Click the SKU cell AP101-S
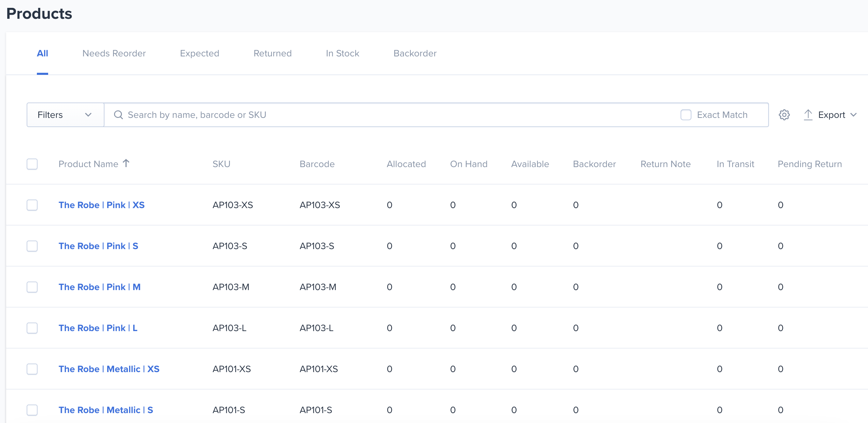The height and width of the screenshot is (423, 868). click(x=228, y=410)
